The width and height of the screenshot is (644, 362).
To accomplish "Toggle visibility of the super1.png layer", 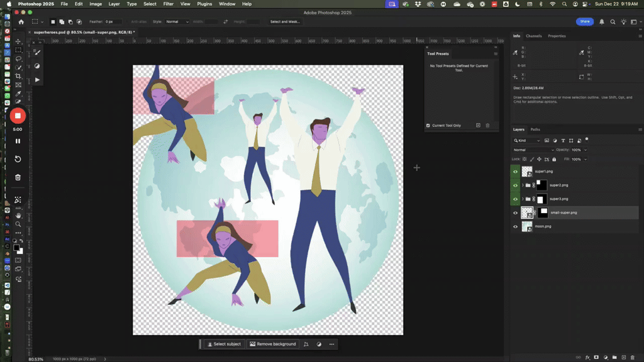I will [x=516, y=170].
